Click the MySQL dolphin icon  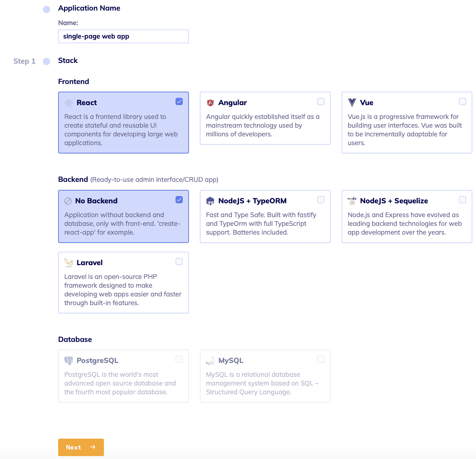coord(210,360)
